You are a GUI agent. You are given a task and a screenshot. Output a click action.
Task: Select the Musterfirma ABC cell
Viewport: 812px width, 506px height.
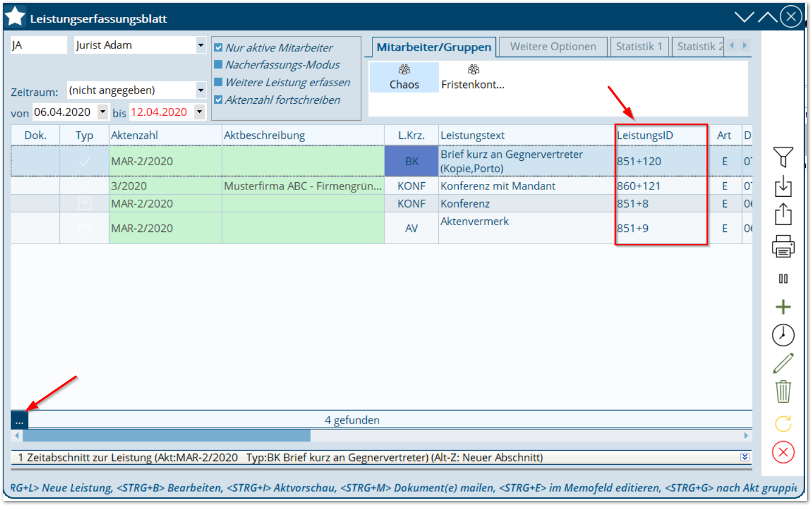(x=303, y=186)
